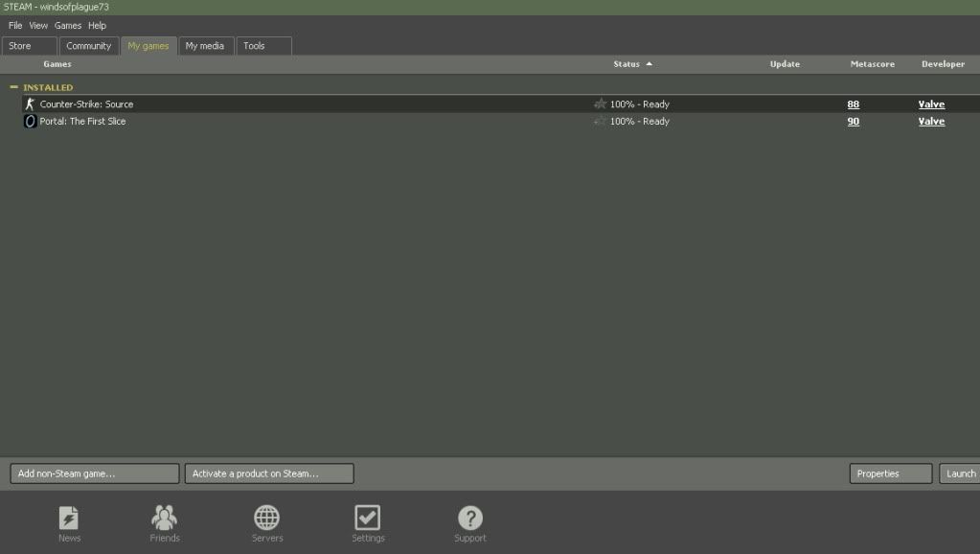Click the Counter-Strike: Source game icon
Viewport: 980px width, 554px height.
coord(30,104)
